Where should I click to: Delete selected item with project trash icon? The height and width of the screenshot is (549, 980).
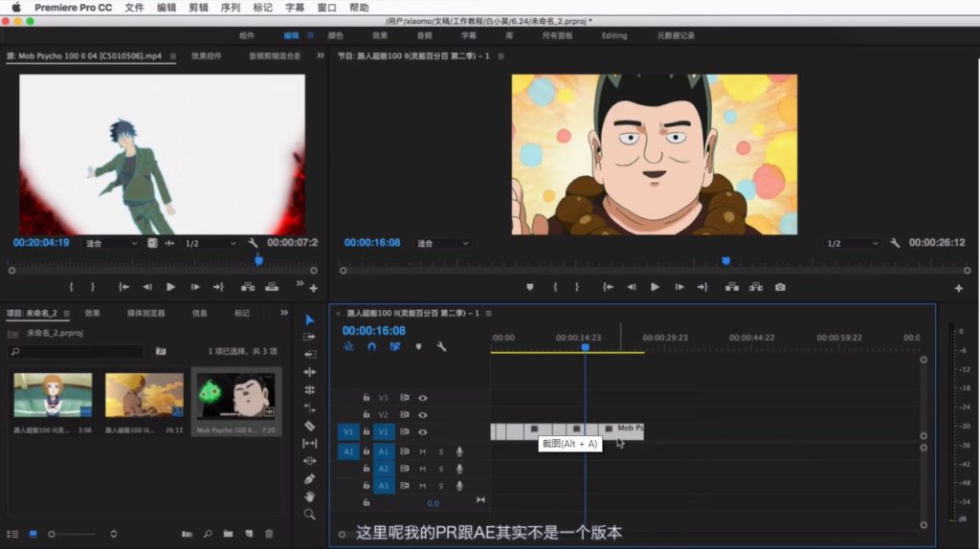269,534
